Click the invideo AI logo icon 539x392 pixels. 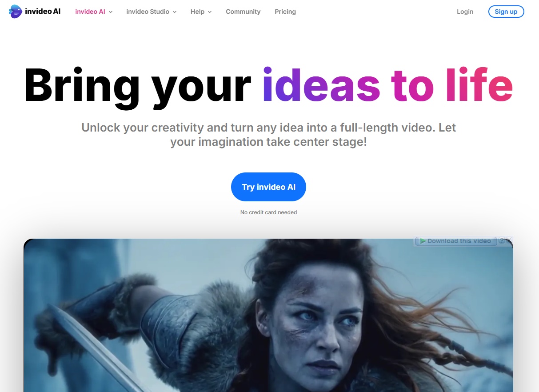16,12
